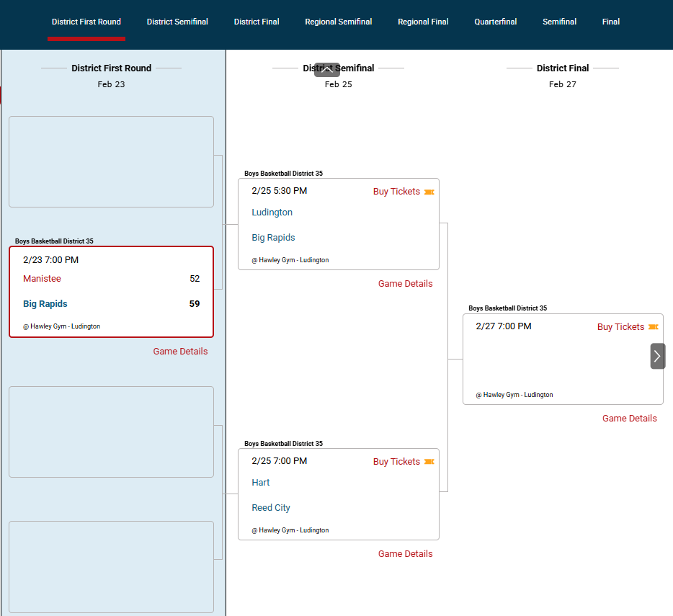Viewport: 673px width, 616px height.
Task: Open Game Details for Ludington vs Big Rapids
Action: [405, 284]
